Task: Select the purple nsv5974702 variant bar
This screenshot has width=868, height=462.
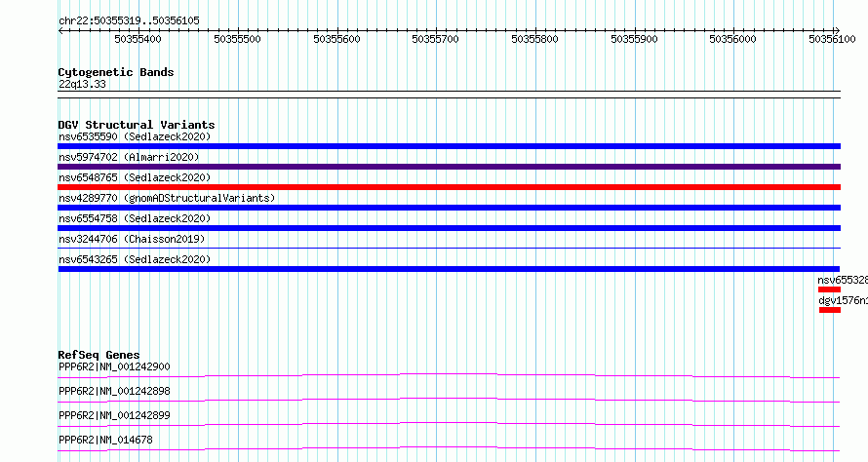Action: [449, 167]
